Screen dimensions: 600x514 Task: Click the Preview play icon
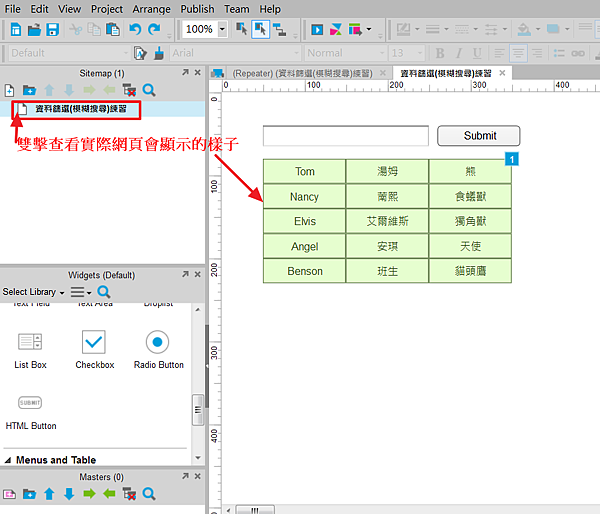point(317,29)
